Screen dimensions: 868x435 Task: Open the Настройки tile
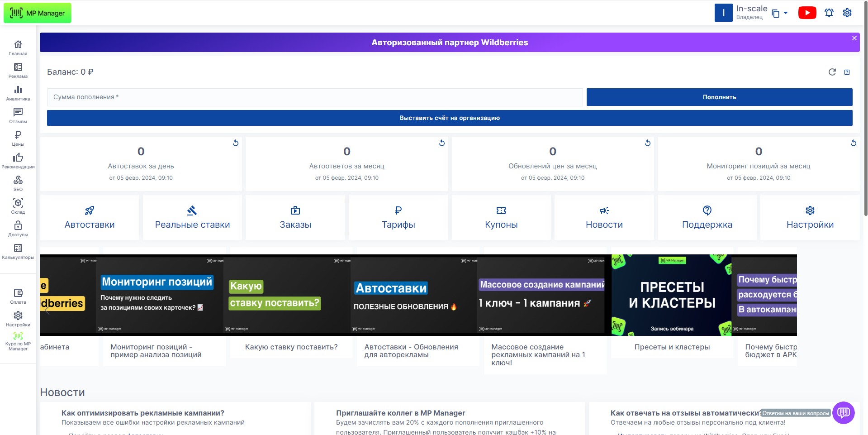coord(810,217)
